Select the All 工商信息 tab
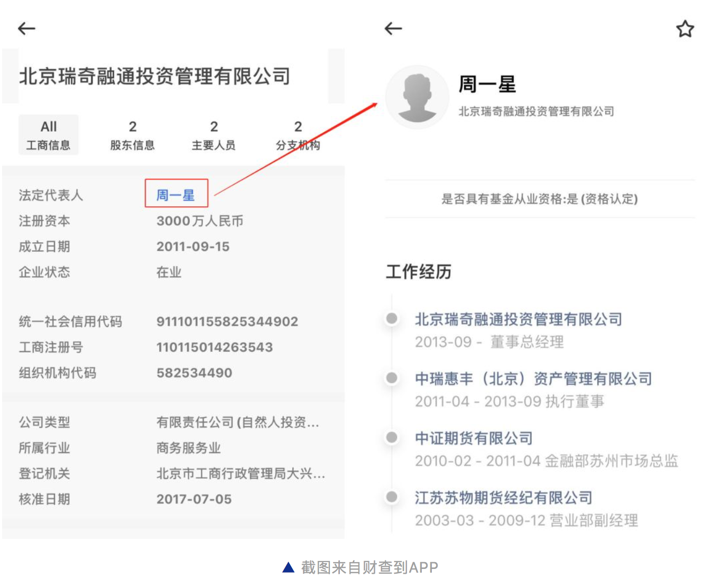The width and height of the screenshot is (720, 588). pyautogui.click(x=49, y=135)
